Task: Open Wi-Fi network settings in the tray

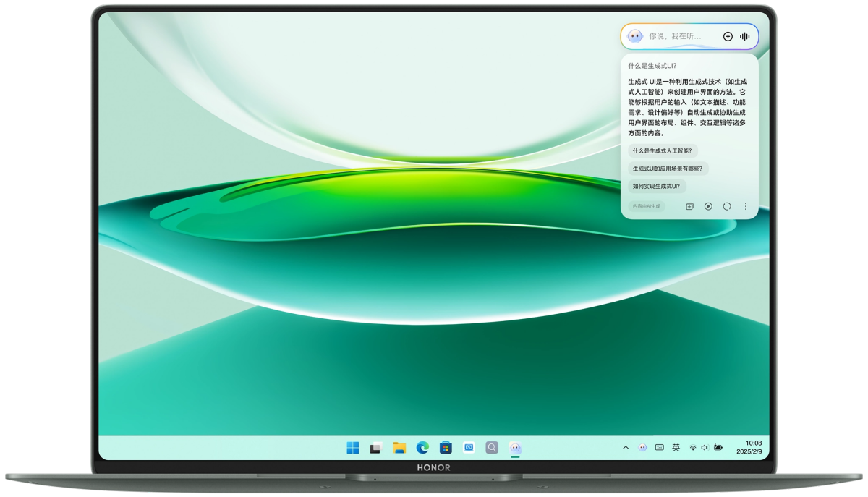Action: click(x=693, y=448)
